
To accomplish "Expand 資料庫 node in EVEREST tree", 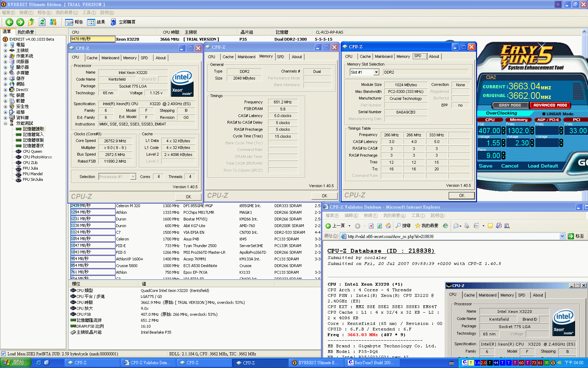I will point(5,118).
